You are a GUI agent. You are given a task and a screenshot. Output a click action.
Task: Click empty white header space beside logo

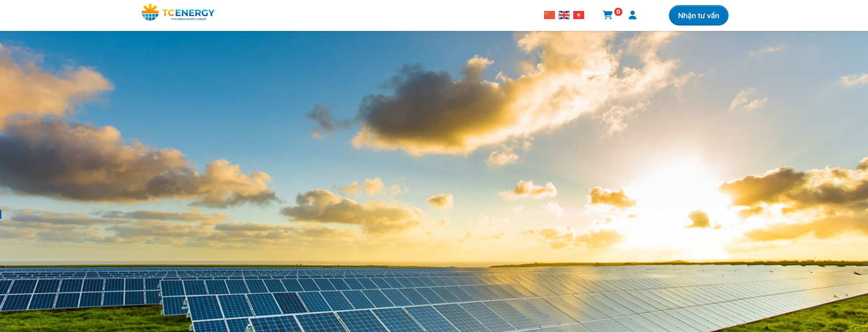365,15
